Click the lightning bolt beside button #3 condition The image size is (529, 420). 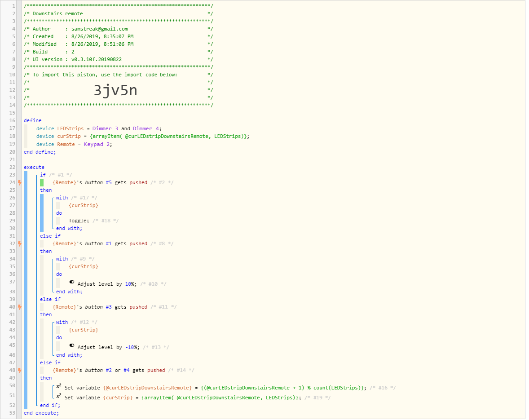point(20,307)
